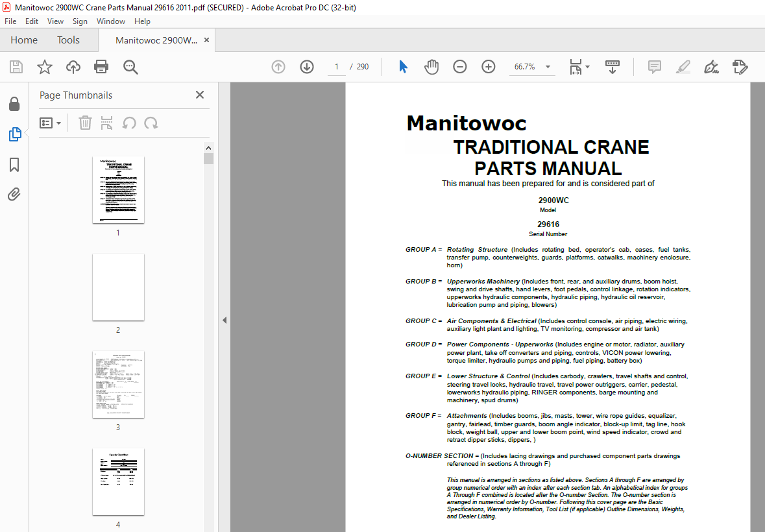The height and width of the screenshot is (532, 765).
Task: Switch to the Home tab
Action: coord(24,40)
